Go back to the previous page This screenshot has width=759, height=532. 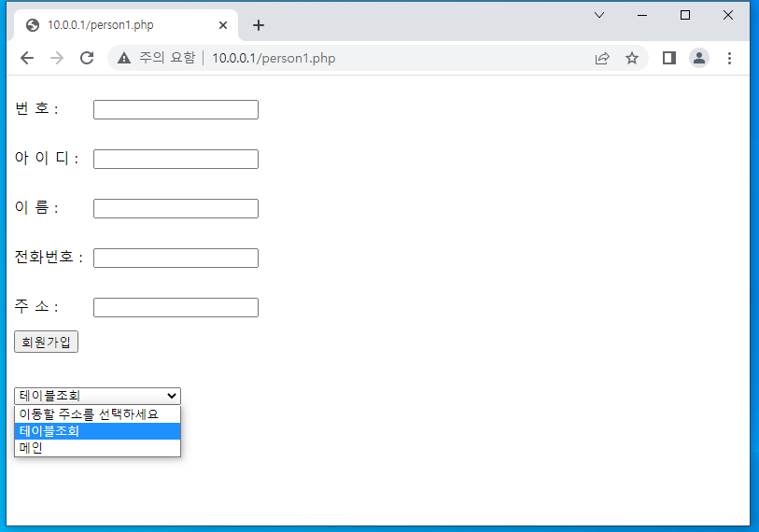pyautogui.click(x=27, y=58)
